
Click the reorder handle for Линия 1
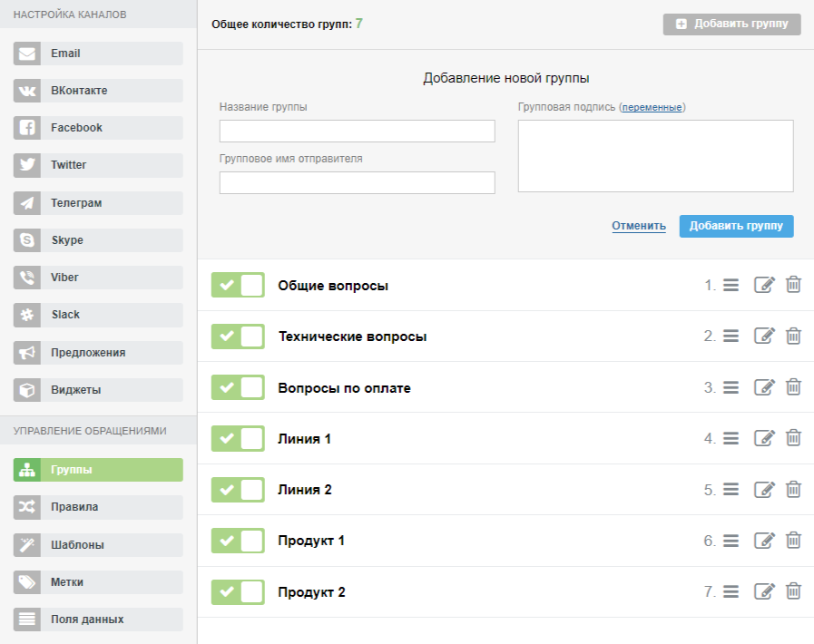point(731,438)
